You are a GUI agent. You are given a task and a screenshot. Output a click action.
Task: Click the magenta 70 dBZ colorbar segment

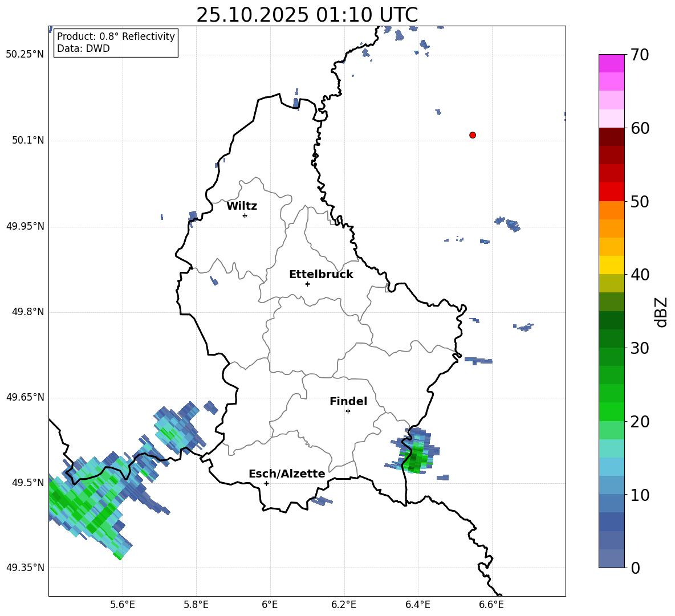[611, 63]
